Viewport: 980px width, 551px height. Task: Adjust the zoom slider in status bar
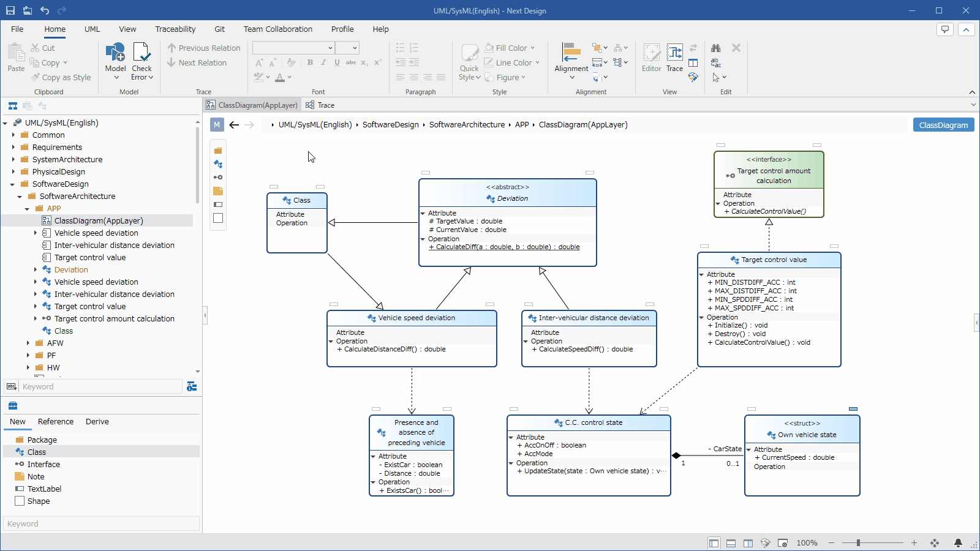(x=859, y=542)
